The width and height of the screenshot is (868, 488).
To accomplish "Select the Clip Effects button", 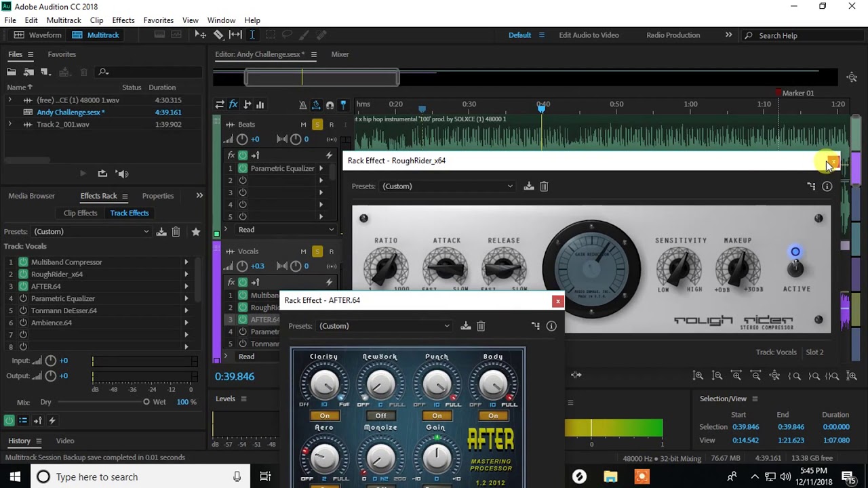I will pyautogui.click(x=81, y=213).
